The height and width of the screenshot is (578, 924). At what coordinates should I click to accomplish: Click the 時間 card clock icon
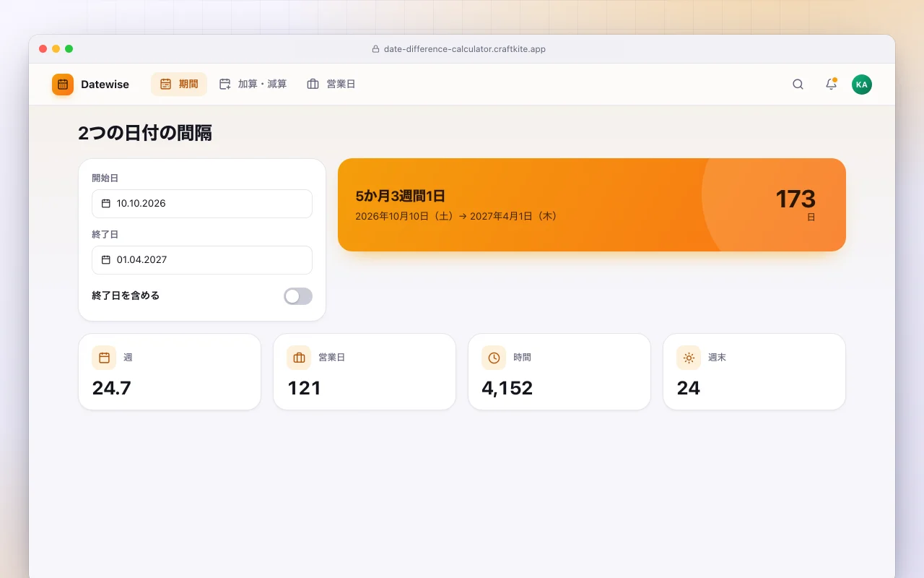point(494,358)
